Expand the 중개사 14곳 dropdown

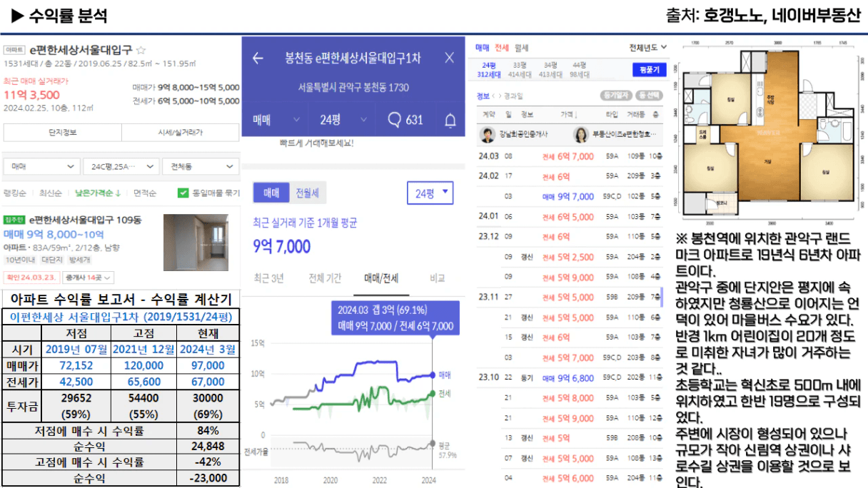click(88, 278)
